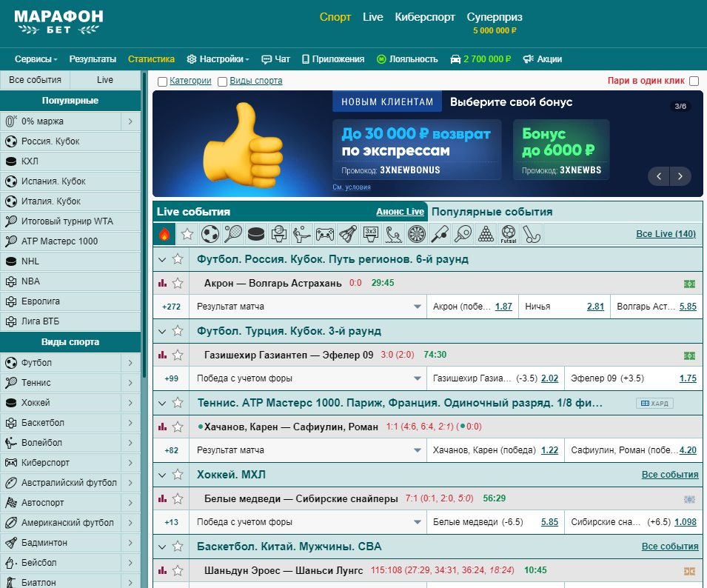
Task: Open the Анонс Live link
Action: pyautogui.click(x=400, y=212)
